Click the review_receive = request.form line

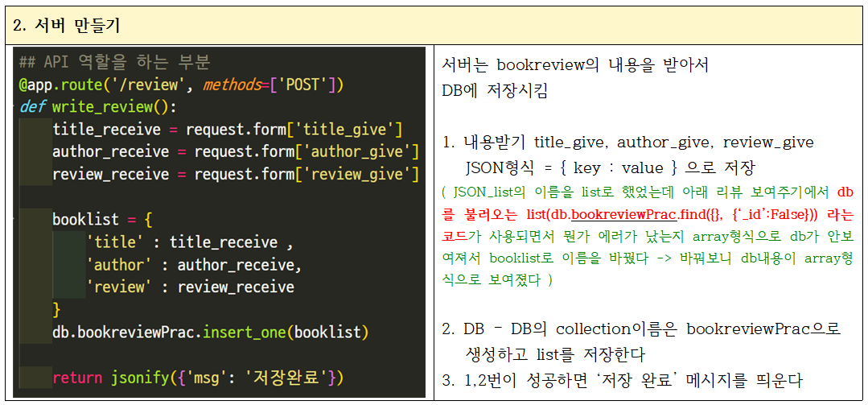235,174
